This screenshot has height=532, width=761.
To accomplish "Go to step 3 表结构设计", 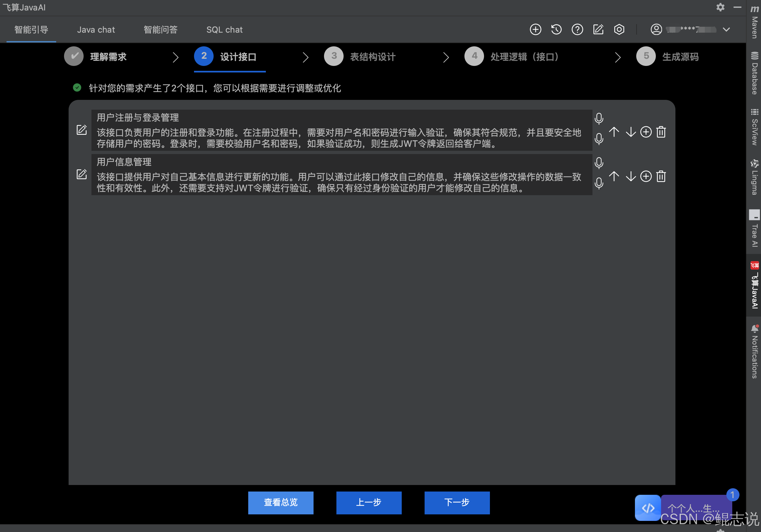I will [360, 57].
